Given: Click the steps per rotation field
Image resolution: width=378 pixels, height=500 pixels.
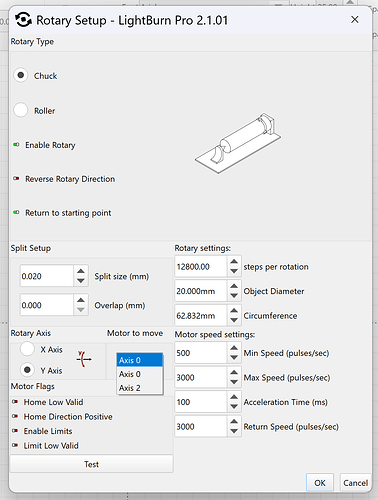Looking at the screenshot, I should (201, 266).
